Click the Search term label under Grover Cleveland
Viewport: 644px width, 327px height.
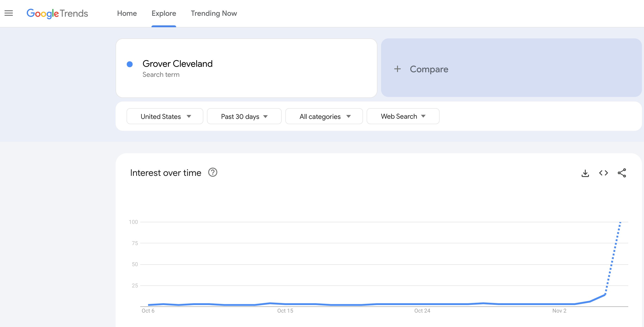pyautogui.click(x=161, y=75)
